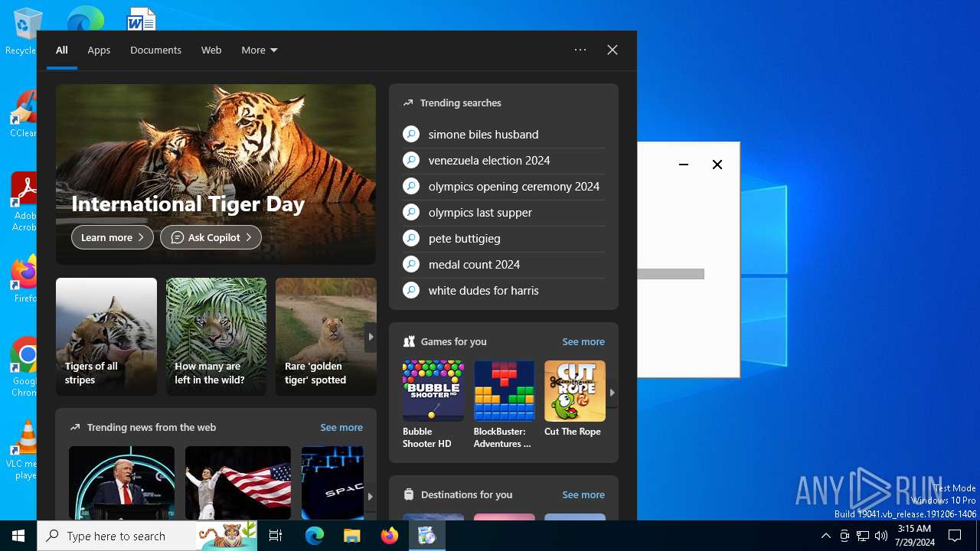Image resolution: width=980 pixels, height=551 pixels.
Task: Search for venezuela election 2024
Action: pos(504,160)
